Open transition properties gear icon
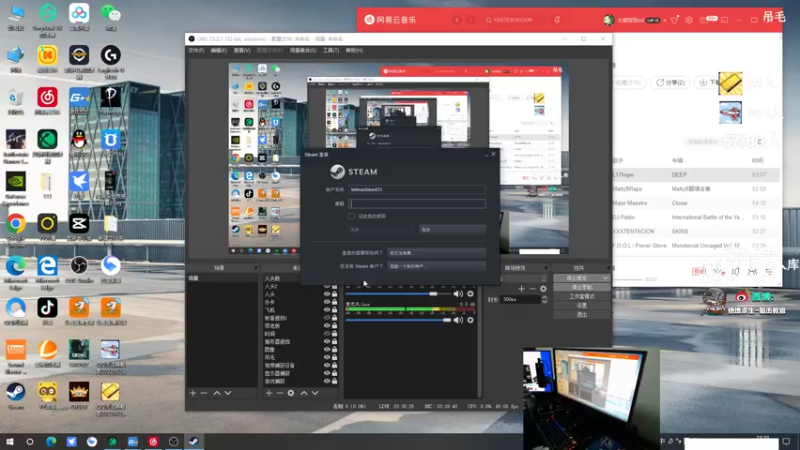800x450 pixels. (543, 289)
